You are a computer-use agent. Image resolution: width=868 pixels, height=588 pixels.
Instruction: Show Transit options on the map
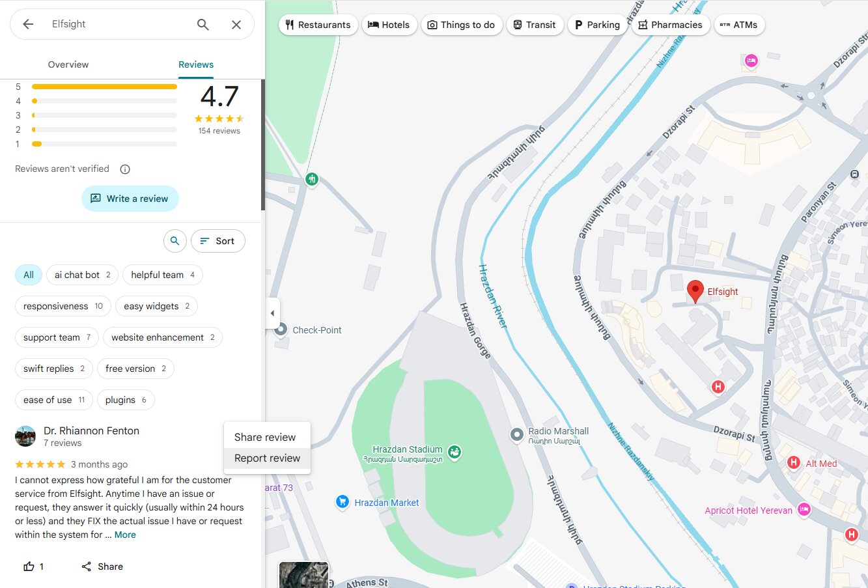click(535, 25)
